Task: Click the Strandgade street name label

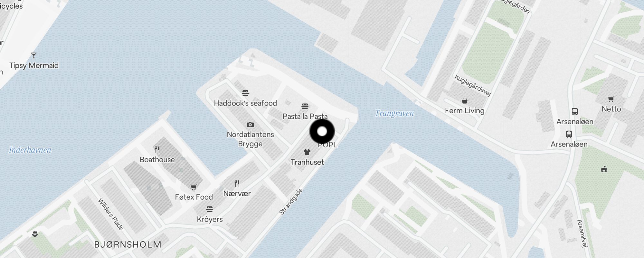Action: point(291,202)
